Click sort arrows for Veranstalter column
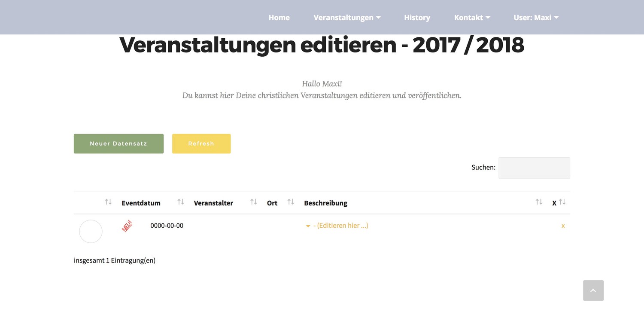Screen dimensions: 644x312 coord(254,202)
